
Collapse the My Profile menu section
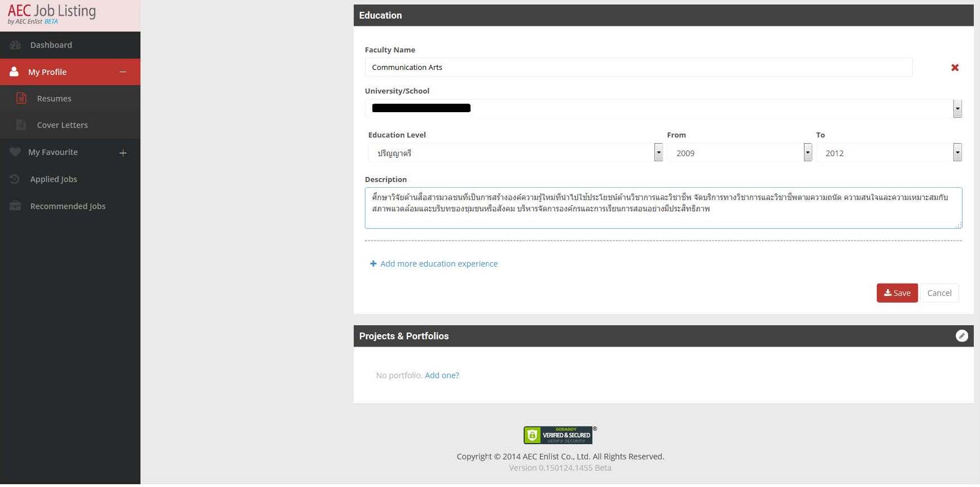pyautogui.click(x=122, y=72)
